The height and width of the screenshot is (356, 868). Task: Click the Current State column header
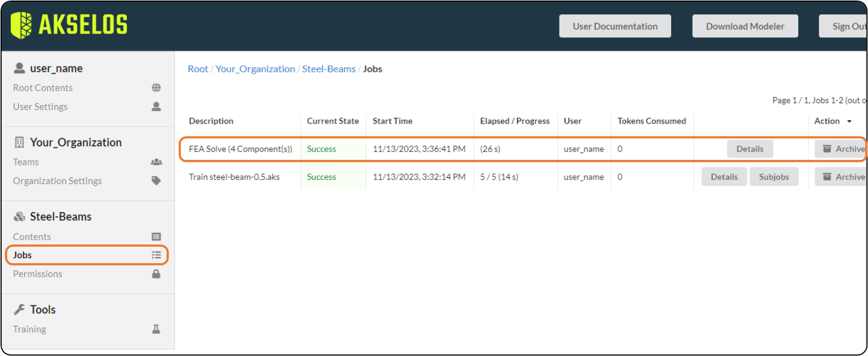click(333, 121)
